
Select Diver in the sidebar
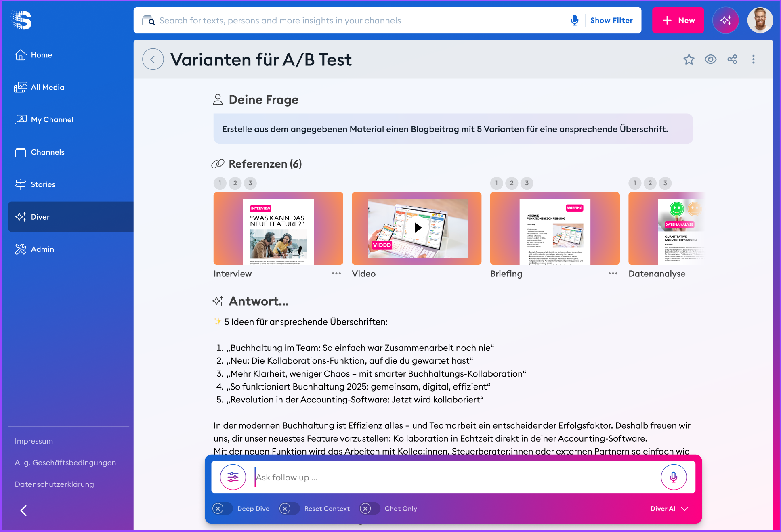(71, 217)
